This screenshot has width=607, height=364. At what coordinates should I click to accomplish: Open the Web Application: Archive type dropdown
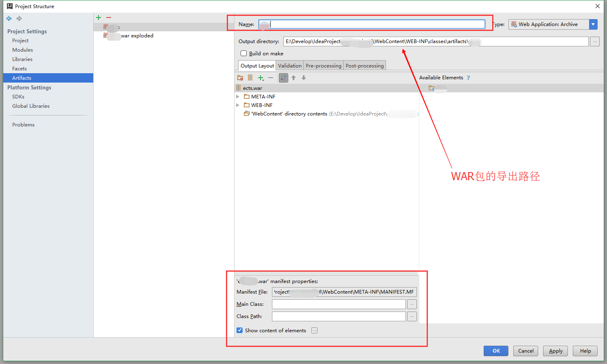click(x=593, y=24)
